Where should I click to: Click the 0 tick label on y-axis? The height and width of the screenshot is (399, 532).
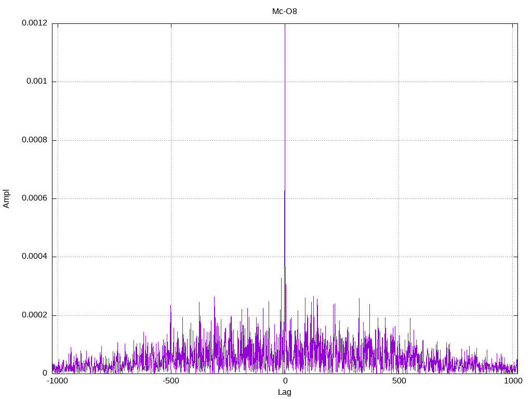coord(45,374)
